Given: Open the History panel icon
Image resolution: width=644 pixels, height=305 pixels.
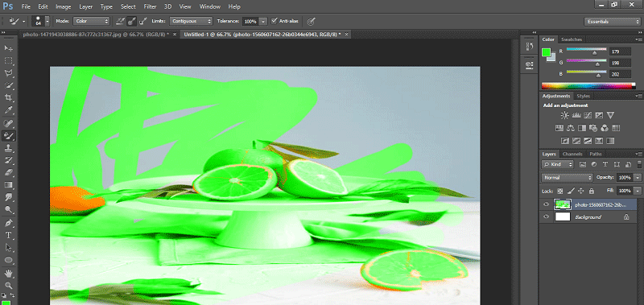Looking at the screenshot, I should [x=530, y=47].
